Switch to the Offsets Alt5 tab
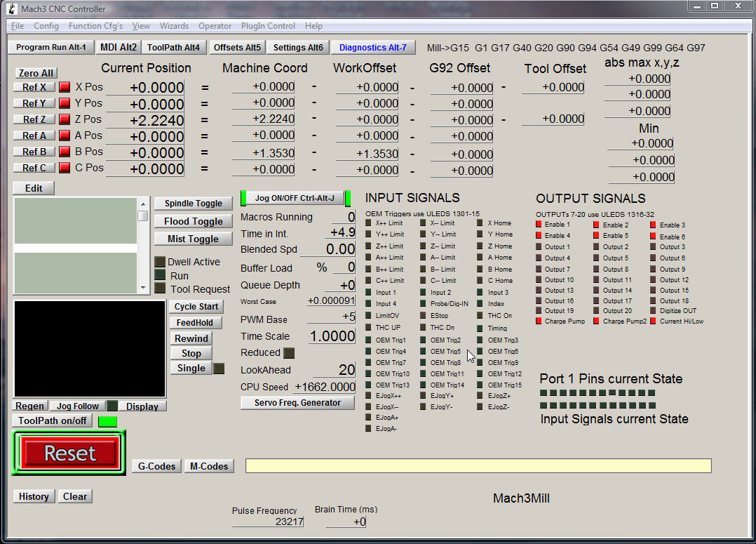 coord(237,48)
